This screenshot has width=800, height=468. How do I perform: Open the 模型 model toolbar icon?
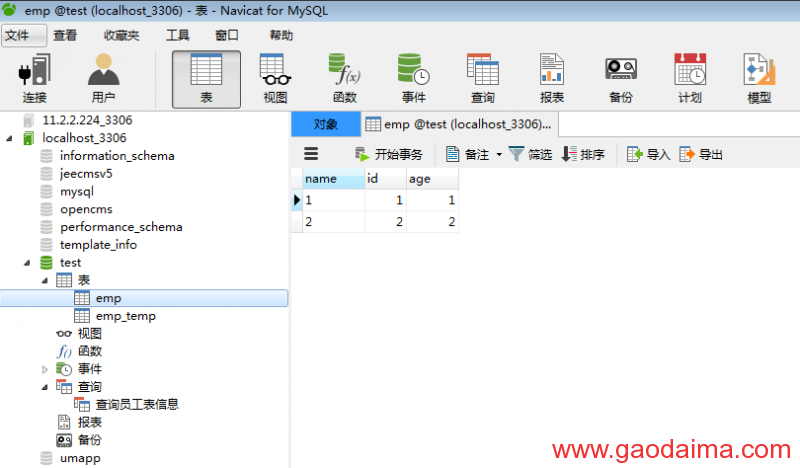pyautogui.click(x=759, y=79)
